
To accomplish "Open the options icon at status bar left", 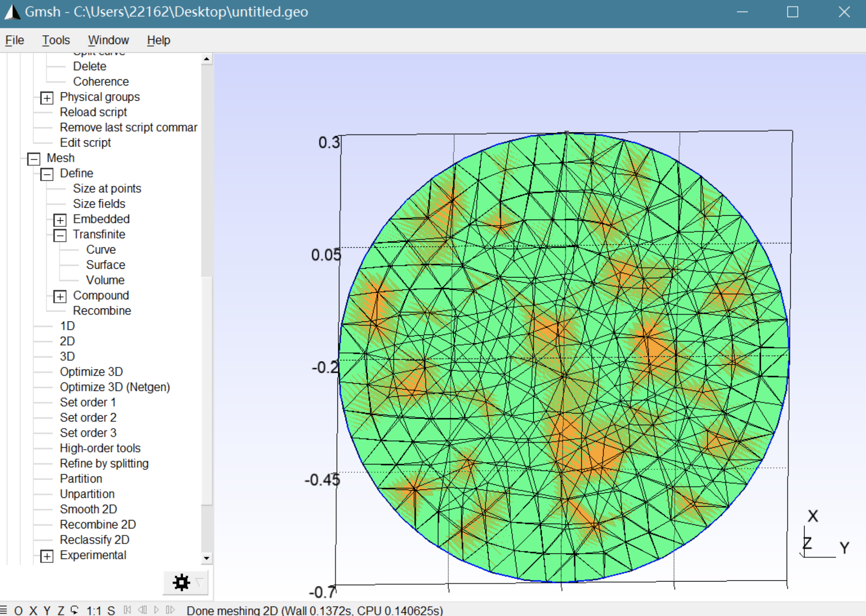I will [x=4, y=610].
